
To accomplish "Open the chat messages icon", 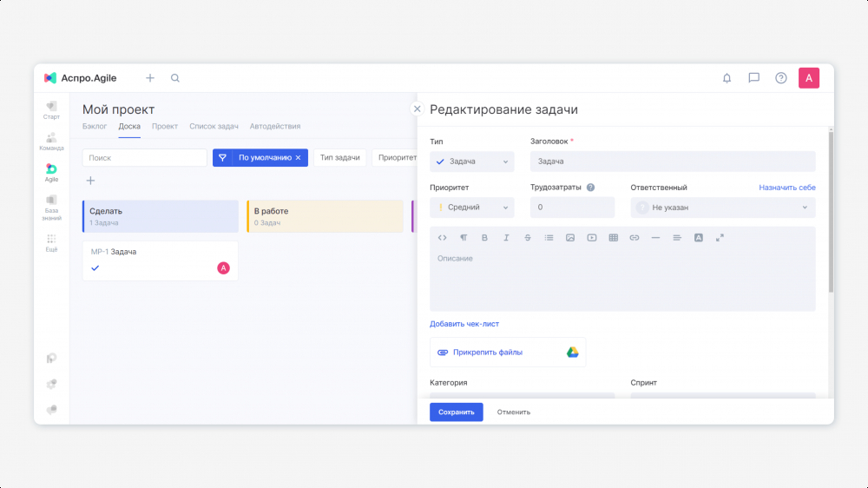I will pos(754,78).
